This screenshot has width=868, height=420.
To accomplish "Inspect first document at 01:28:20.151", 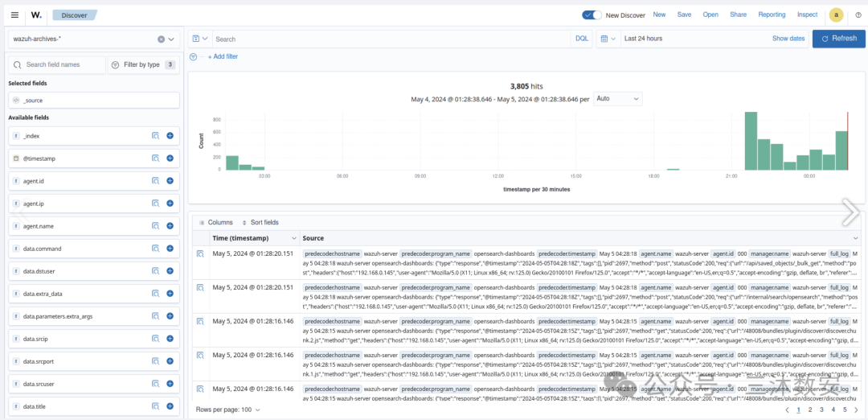I will tap(200, 253).
